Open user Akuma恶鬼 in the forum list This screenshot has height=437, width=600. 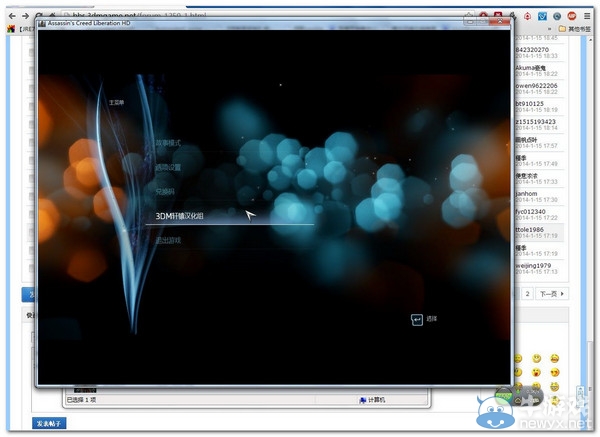(530, 67)
